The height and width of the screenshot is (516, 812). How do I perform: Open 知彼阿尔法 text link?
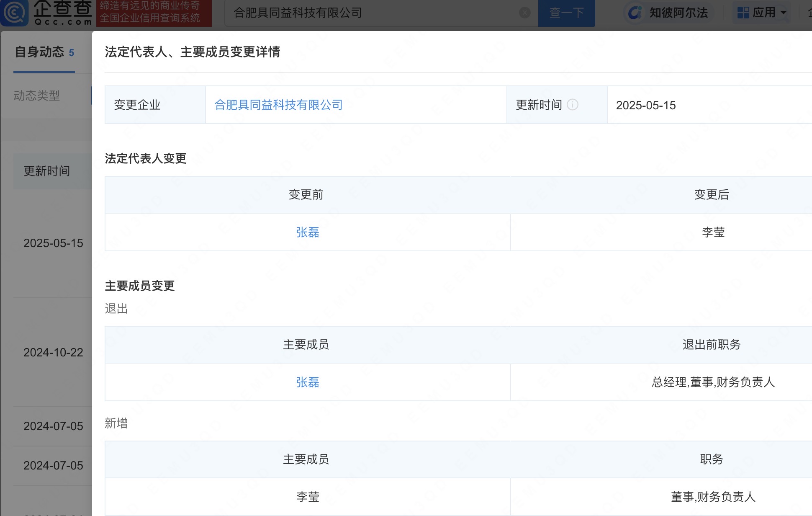click(x=678, y=13)
